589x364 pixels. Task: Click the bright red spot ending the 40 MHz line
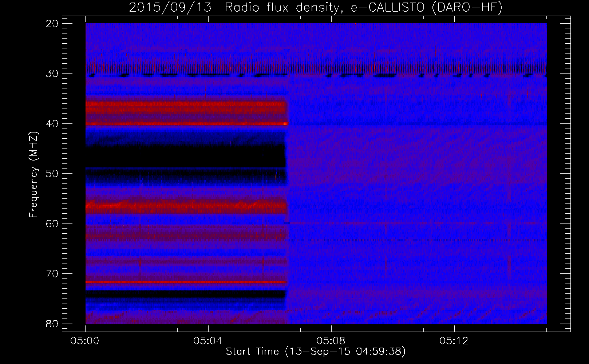tap(285, 124)
